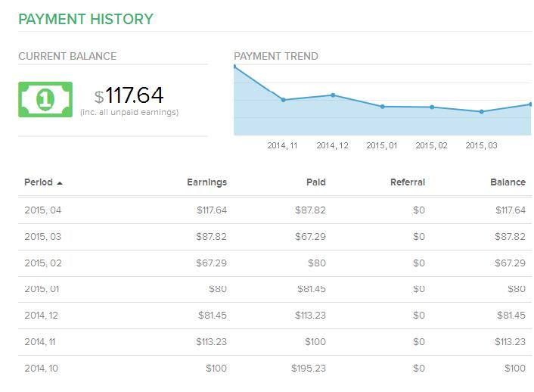Select the 2015, 03 point on trend chart

point(482,111)
